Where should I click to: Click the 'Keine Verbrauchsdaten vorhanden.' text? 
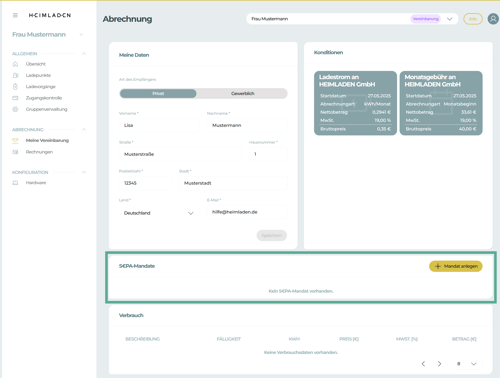coord(301,352)
